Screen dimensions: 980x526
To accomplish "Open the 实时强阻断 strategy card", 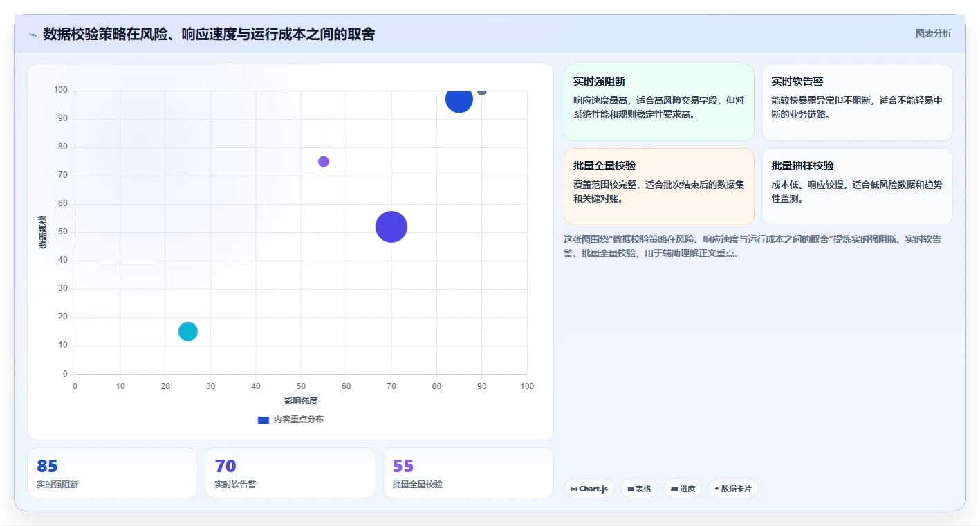I will click(659, 102).
